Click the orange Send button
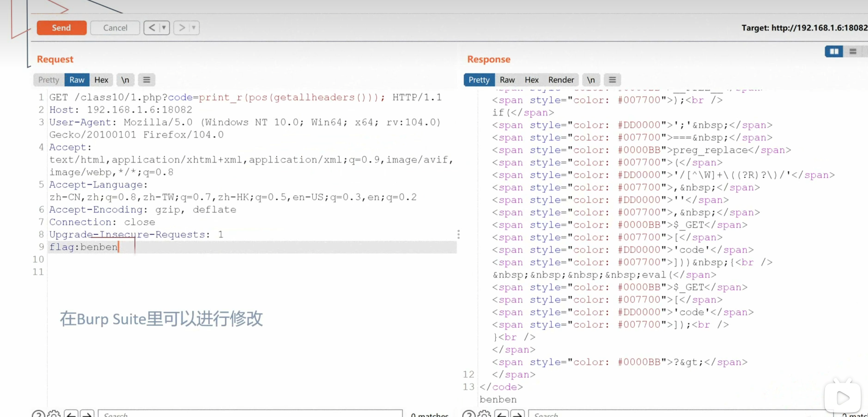Screen dimensions: 868x417 tap(61, 28)
